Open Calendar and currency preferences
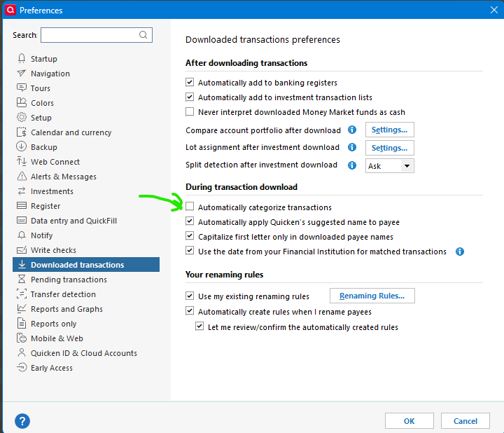Viewport: 504px width, 433px height. (x=71, y=132)
